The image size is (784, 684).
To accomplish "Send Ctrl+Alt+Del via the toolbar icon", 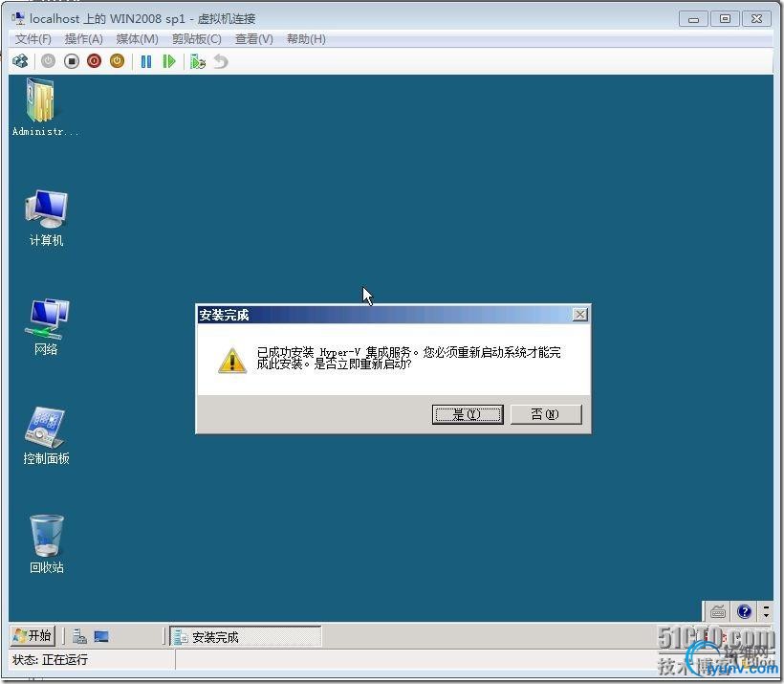I will coord(20,61).
